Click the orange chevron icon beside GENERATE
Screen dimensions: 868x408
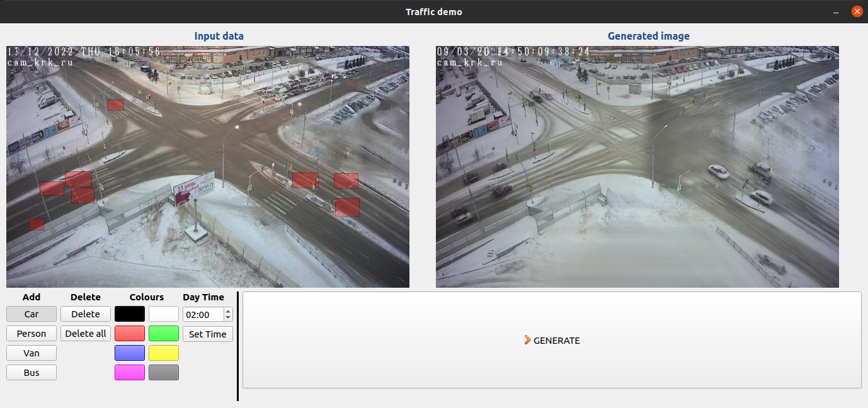pyautogui.click(x=527, y=339)
